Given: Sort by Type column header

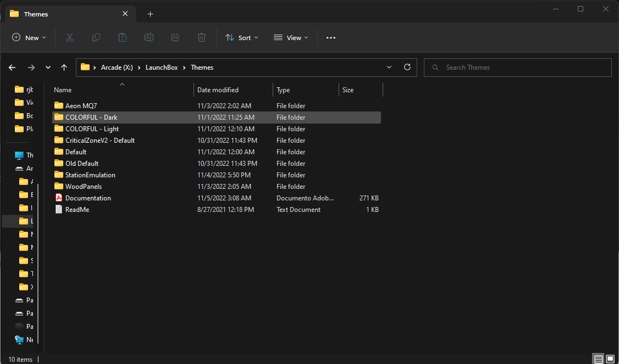Looking at the screenshot, I should 306,90.
